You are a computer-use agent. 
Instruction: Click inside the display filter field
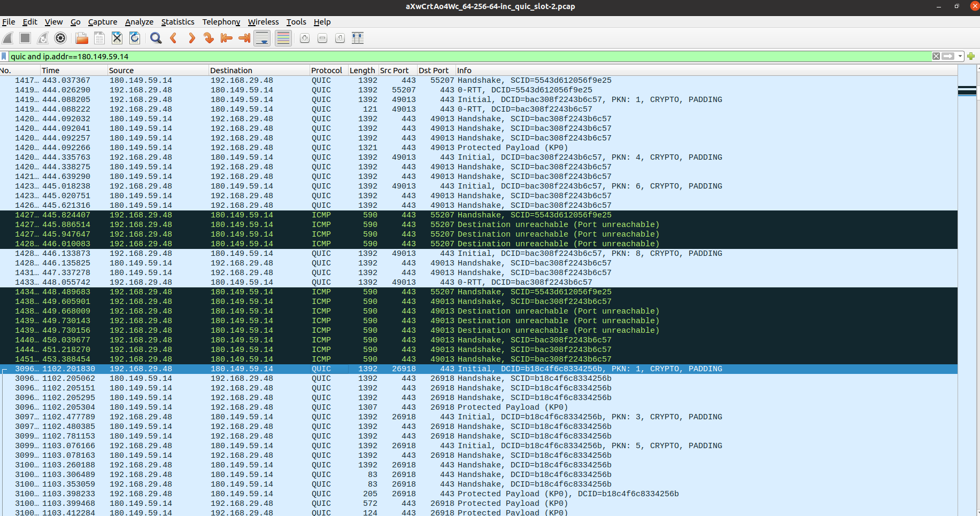click(x=428, y=56)
